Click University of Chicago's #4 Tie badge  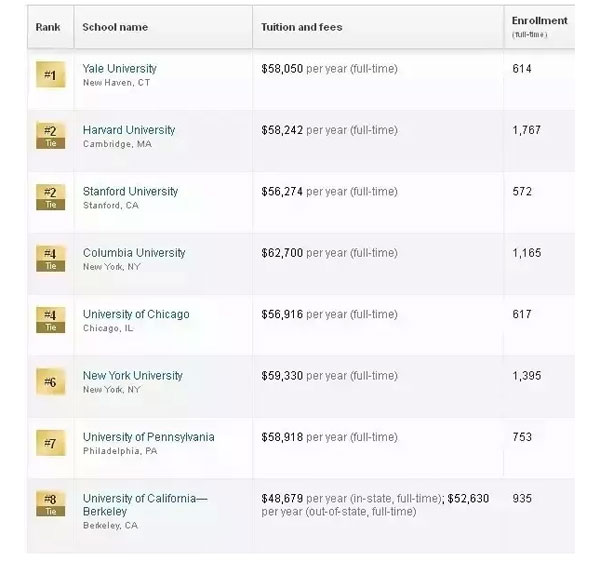coord(51,320)
